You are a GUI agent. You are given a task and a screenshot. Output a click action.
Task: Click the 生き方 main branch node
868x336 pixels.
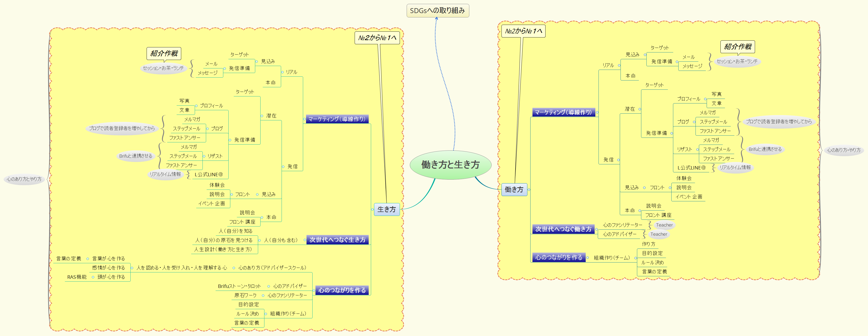tap(387, 209)
